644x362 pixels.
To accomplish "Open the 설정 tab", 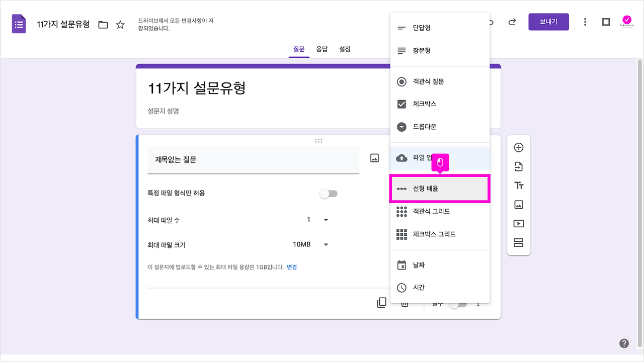I will coord(345,49).
